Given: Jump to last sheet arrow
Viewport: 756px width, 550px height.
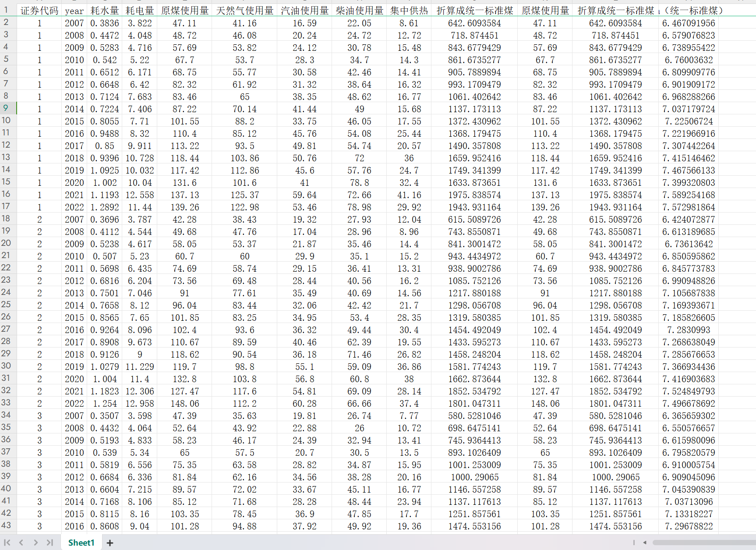Looking at the screenshot, I should tap(50, 543).
